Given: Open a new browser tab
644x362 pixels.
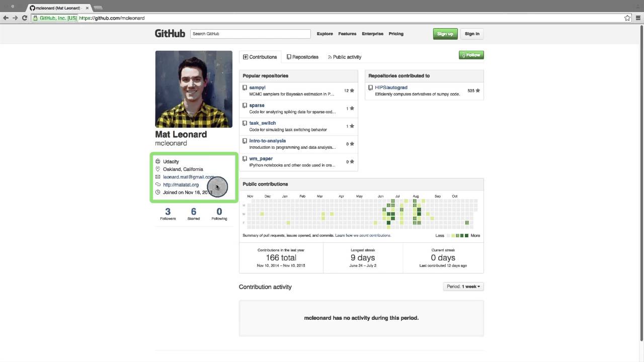Looking at the screenshot, I should tap(98, 8).
